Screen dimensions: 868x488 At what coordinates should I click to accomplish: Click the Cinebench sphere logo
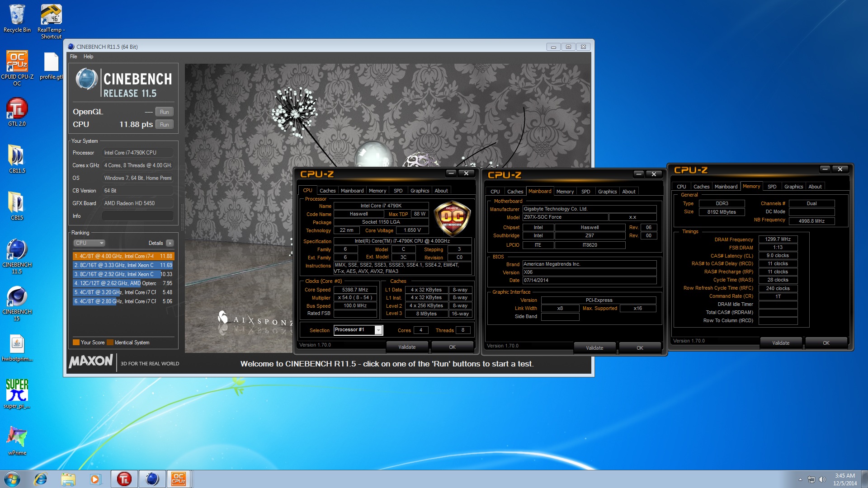pos(87,80)
